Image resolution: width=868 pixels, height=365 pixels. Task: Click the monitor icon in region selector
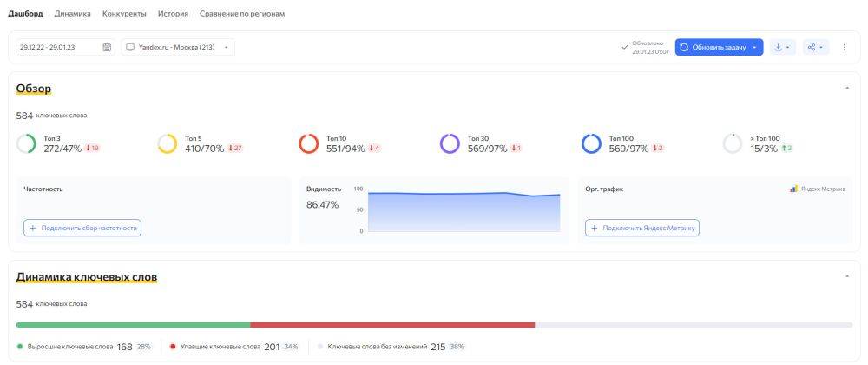pyautogui.click(x=131, y=47)
